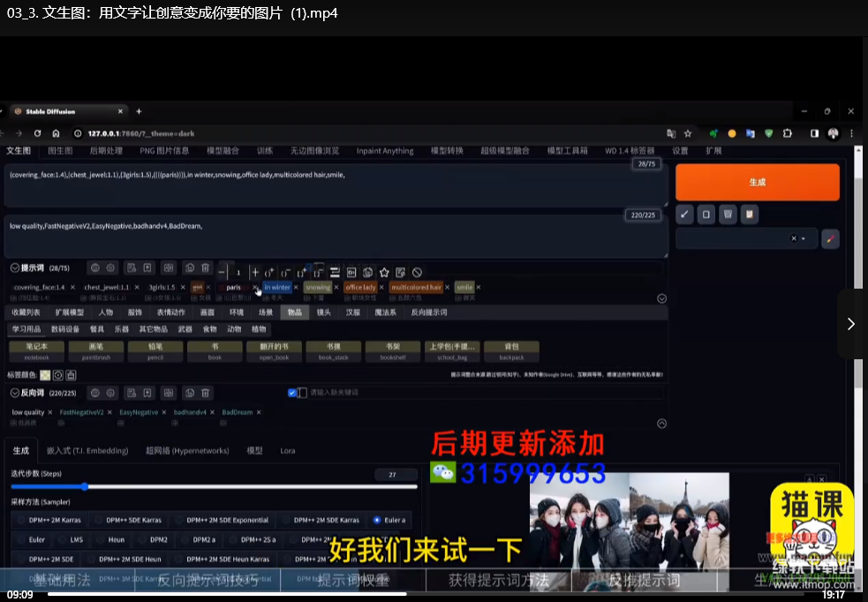Click the disable (circle-slash) icon in tag popup
The image size is (868, 602).
[417, 273]
